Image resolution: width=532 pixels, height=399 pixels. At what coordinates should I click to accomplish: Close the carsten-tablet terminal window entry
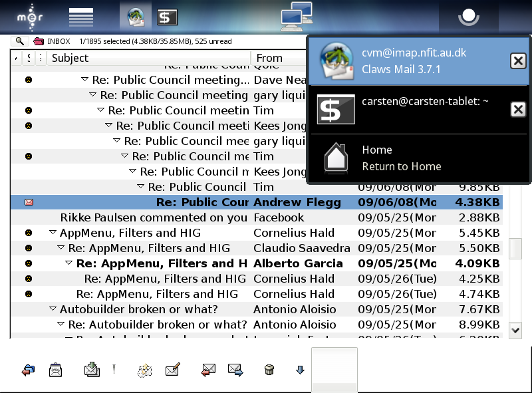pyautogui.click(x=518, y=109)
